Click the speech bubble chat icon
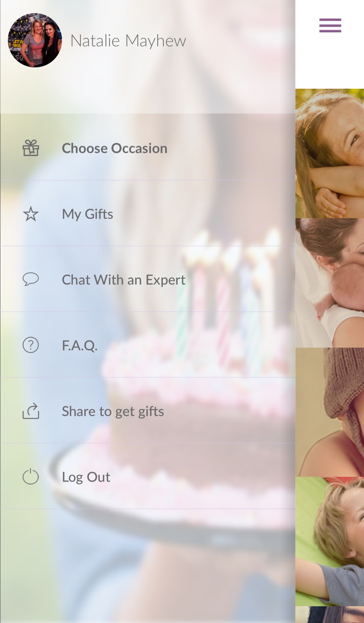Viewport: 364px width, 623px height. point(31,279)
